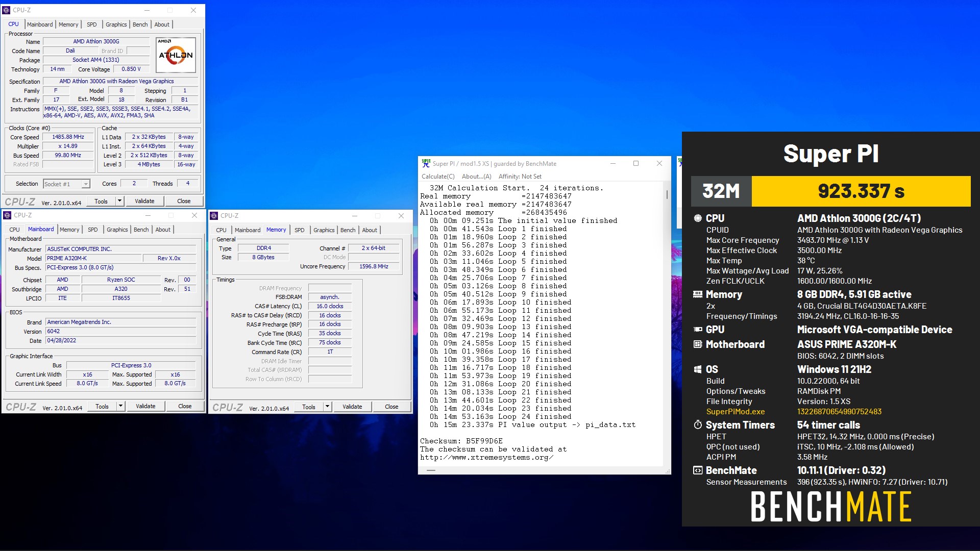
Task: Open the Tools dropdown arrow in CPU window
Action: 119,201
